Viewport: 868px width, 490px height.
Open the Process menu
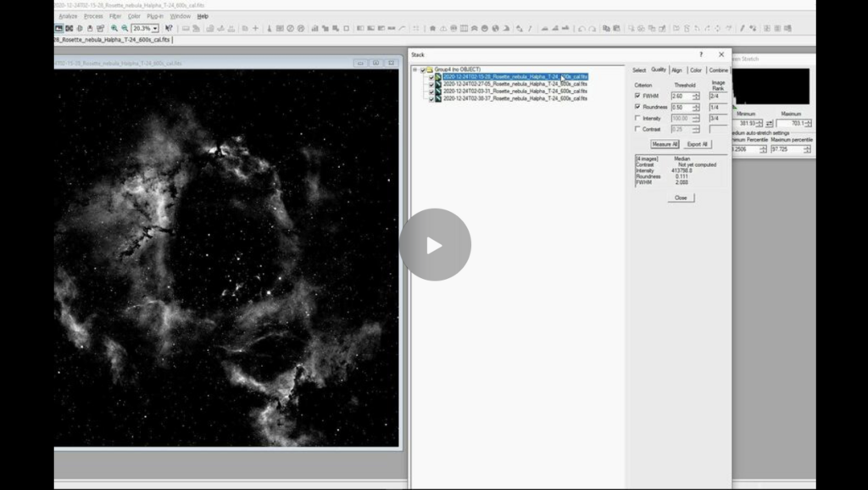93,17
